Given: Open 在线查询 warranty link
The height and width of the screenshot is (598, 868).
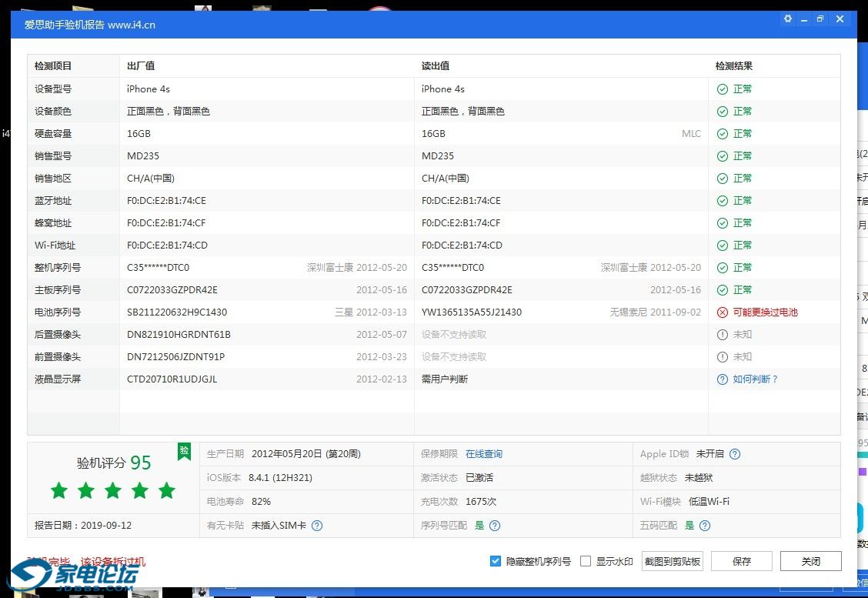Looking at the screenshot, I should pyautogui.click(x=483, y=454).
